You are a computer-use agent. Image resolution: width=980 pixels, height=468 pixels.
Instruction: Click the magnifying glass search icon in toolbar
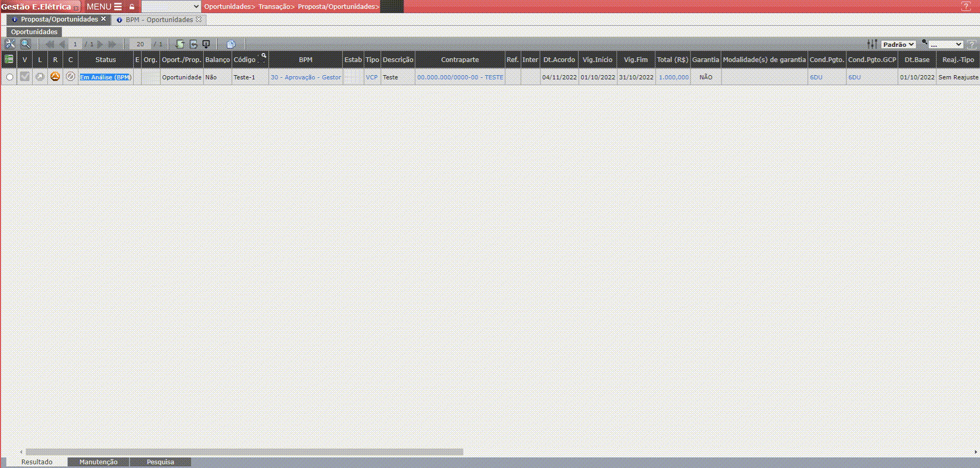pyautogui.click(x=25, y=44)
